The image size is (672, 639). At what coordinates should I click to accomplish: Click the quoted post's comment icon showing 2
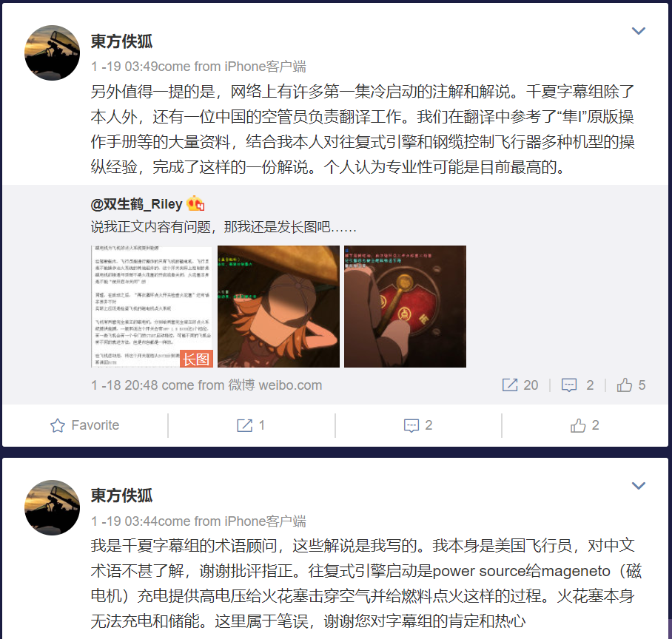[568, 385]
